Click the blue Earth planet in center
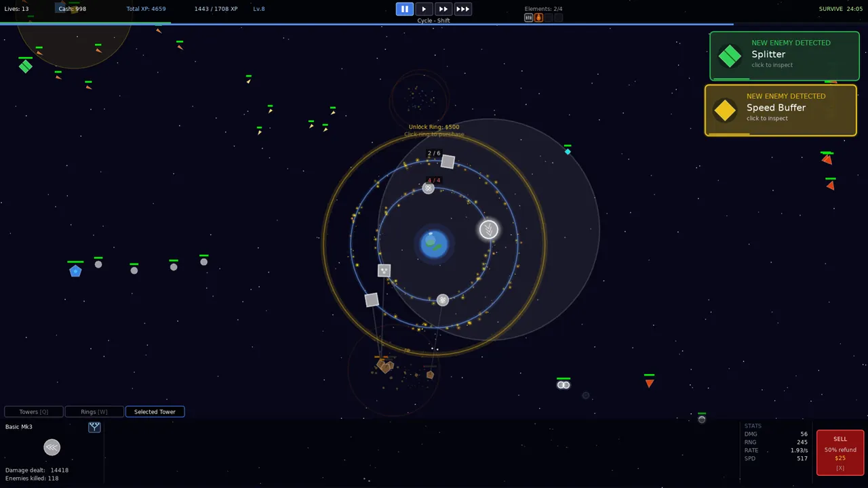The image size is (868, 488). tap(434, 244)
